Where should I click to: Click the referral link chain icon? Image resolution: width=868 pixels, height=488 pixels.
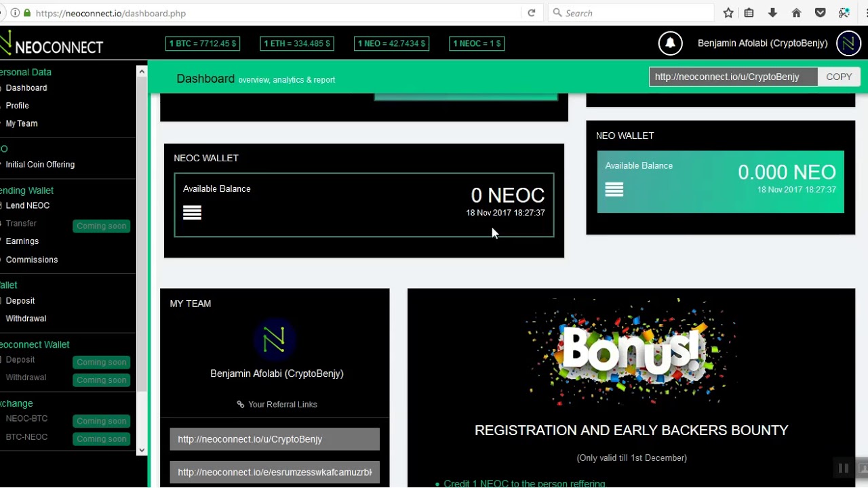coord(240,405)
